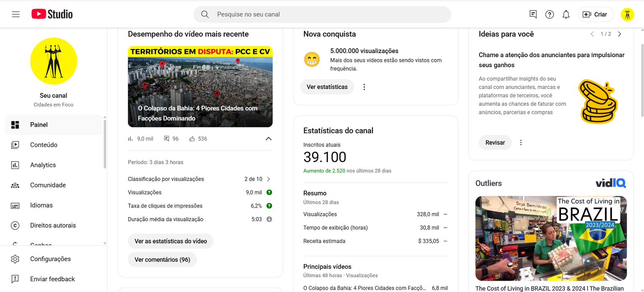Click the 6,8 mil top video views value
The image size is (644, 292).
pos(440,288)
